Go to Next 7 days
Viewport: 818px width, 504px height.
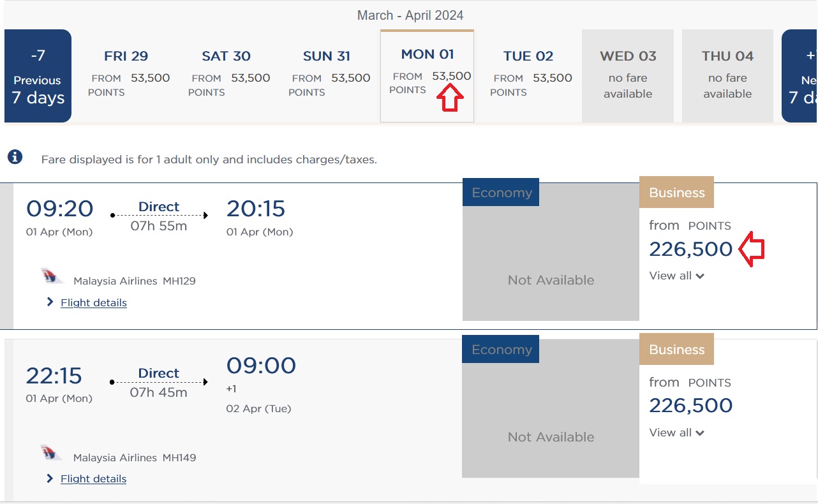point(801,76)
